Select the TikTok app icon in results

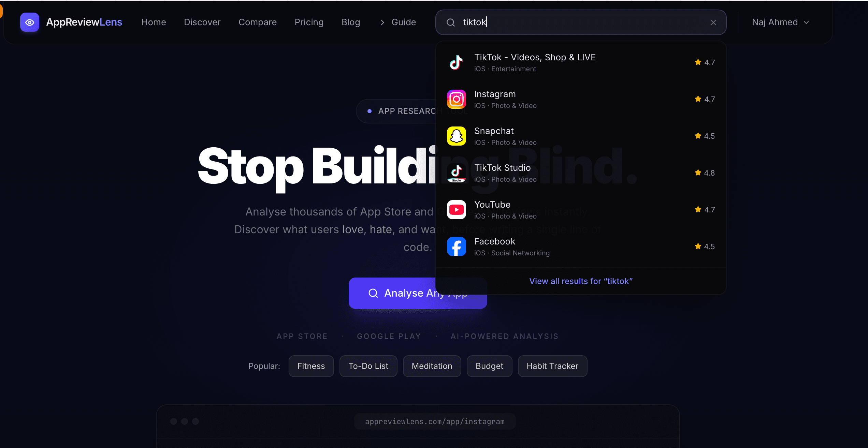[456, 62]
